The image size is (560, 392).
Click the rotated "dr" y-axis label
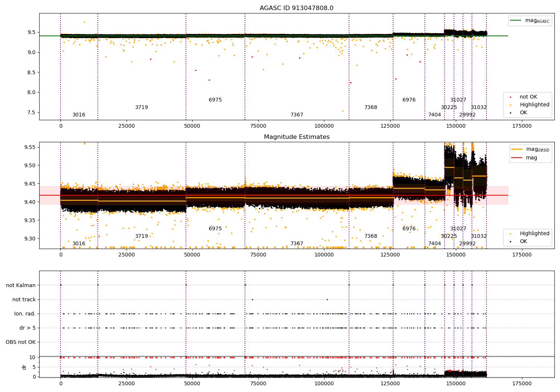pyautogui.click(x=24, y=367)
